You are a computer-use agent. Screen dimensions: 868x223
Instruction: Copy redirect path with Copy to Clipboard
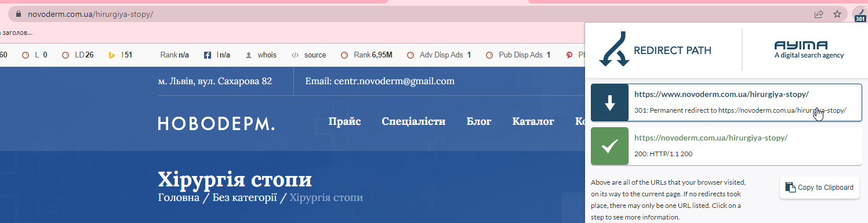(819, 188)
